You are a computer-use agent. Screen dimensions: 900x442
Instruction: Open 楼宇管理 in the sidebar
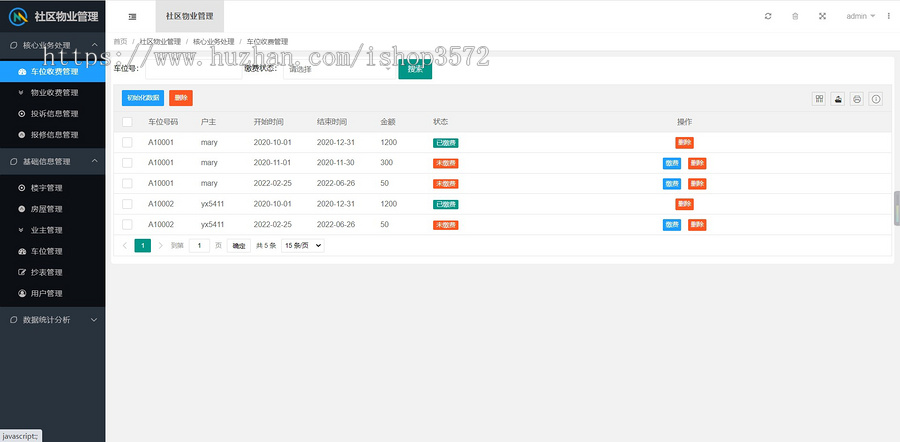[53, 188]
